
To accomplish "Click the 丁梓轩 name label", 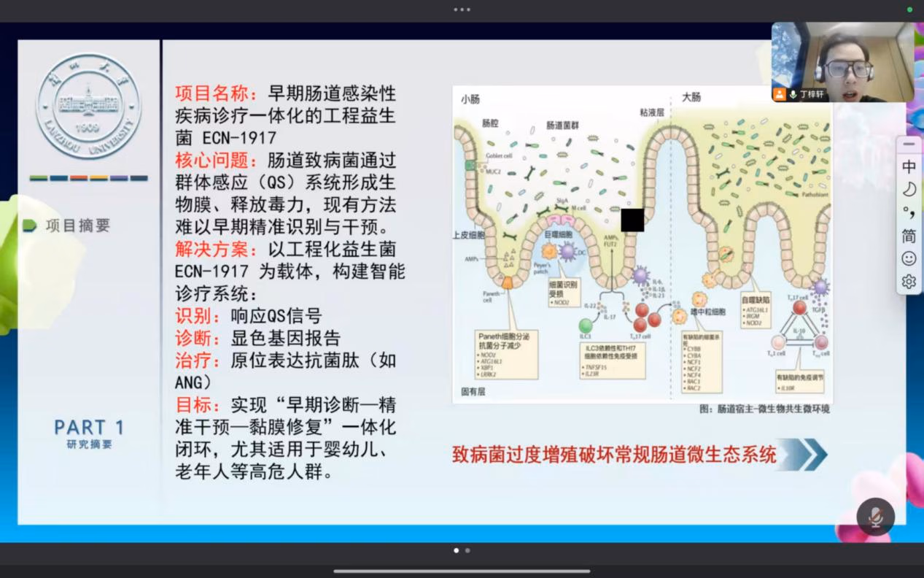I will point(812,95).
